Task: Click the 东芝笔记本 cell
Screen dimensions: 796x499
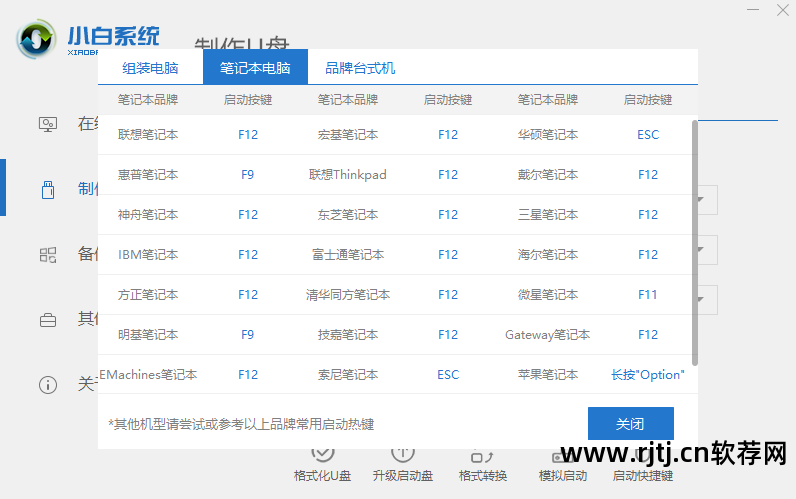Action: tap(348, 215)
